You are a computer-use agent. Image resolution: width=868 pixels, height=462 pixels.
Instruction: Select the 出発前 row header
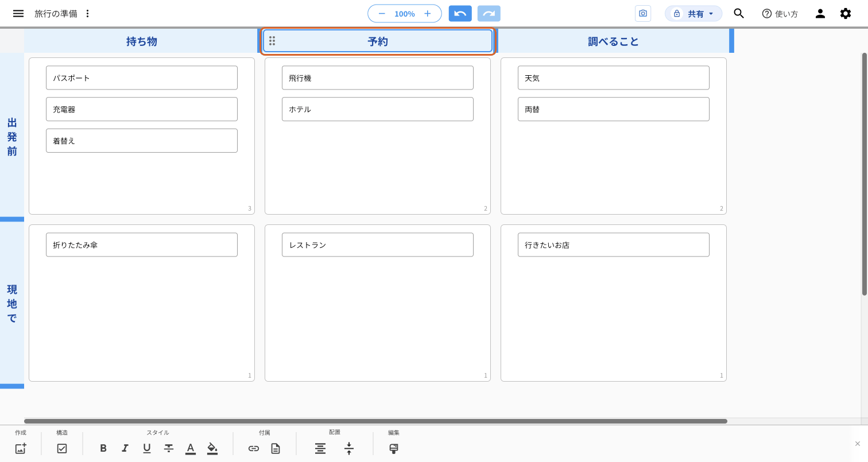coord(12,137)
